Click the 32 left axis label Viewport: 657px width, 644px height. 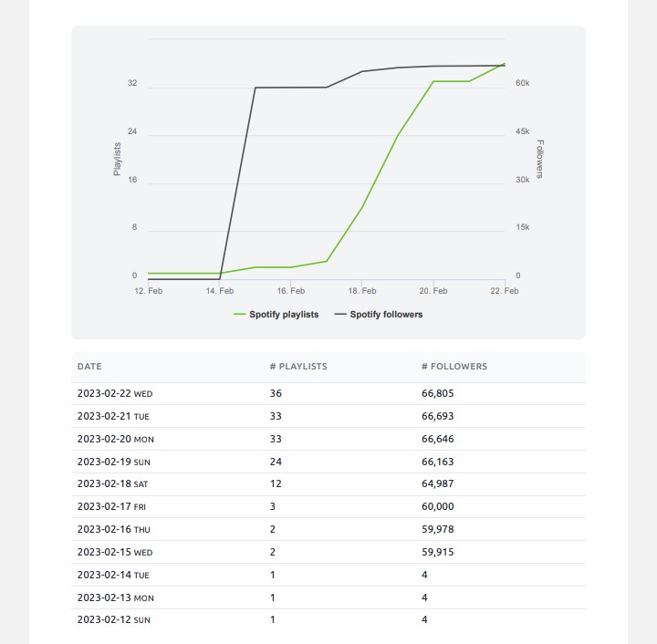click(x=132, y=83)
